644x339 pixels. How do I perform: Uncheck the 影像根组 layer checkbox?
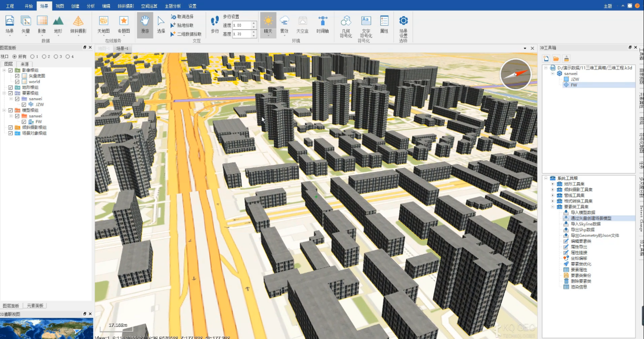[11, 70]
